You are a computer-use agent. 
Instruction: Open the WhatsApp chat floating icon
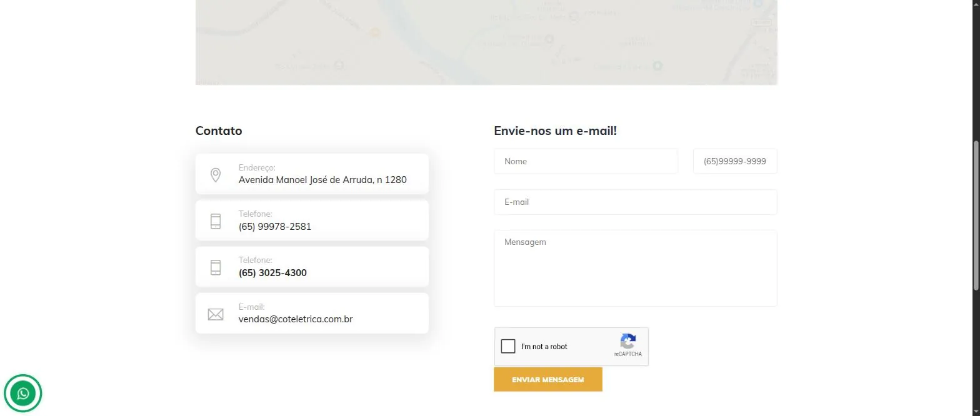23,394
